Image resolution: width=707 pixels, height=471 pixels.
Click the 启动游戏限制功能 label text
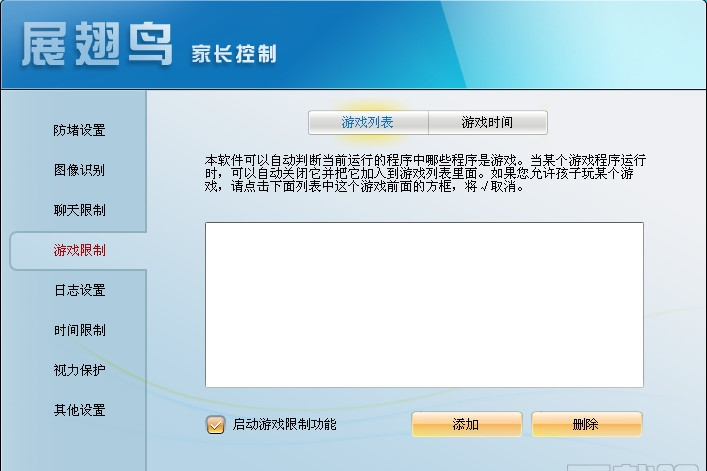point(285,425)
